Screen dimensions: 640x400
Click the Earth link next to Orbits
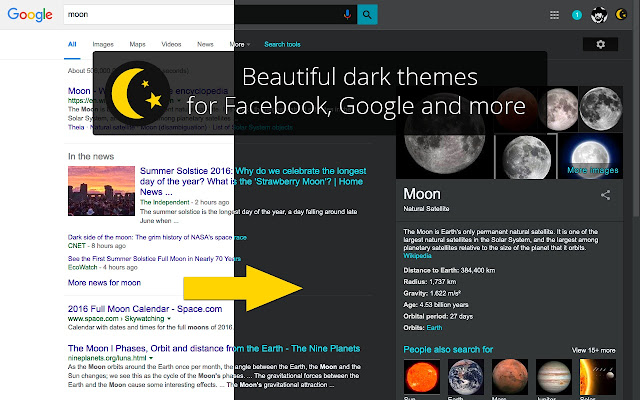point(434,327)
